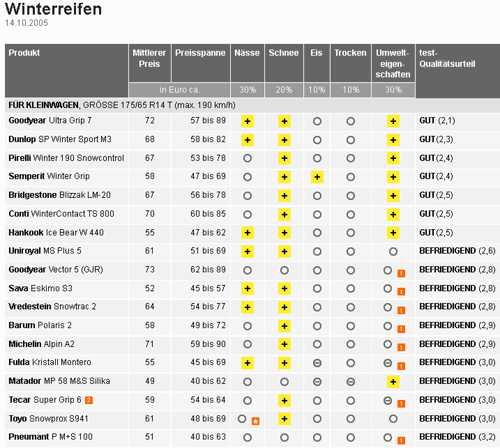The image size is (500, 448).
Task: Click the test-Qualitätsurteil column header
Action: pyautogui.click(x=458, y=71)
